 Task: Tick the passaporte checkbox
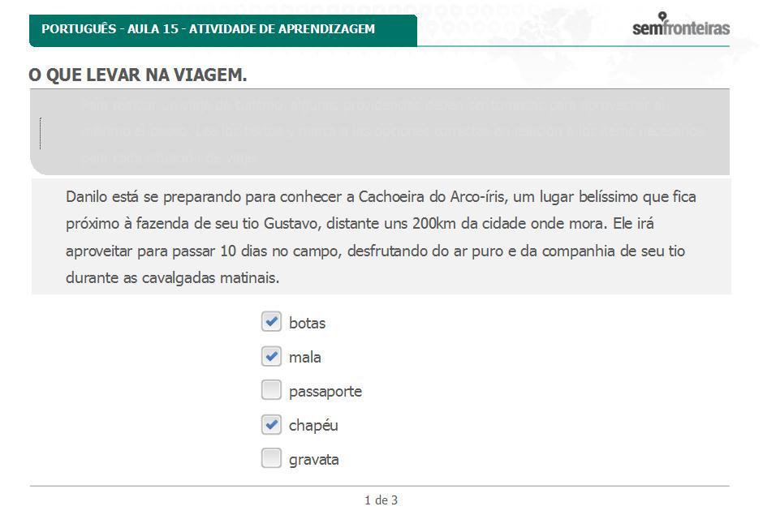pyautogui.click(x=271, y=390)
